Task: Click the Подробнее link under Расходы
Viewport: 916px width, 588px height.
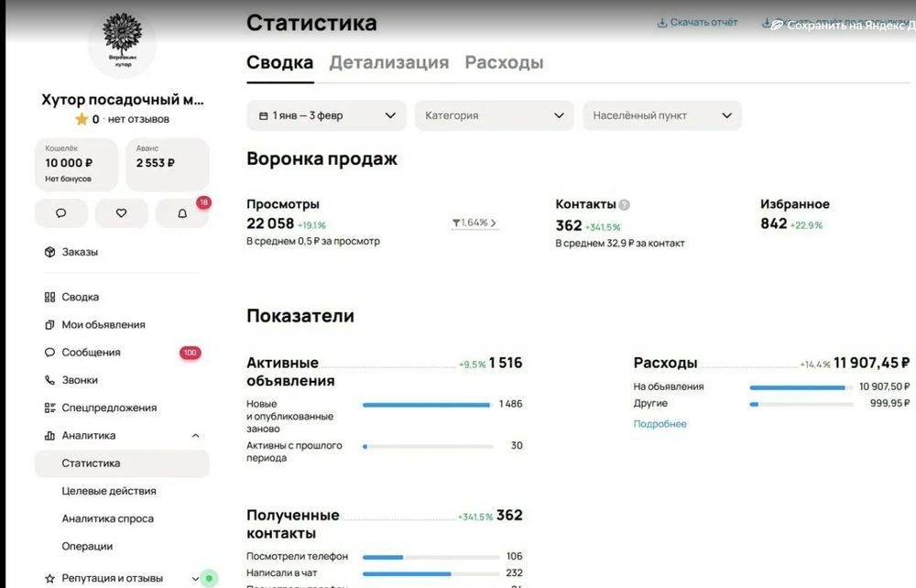Action: click(x=660, y=424)
